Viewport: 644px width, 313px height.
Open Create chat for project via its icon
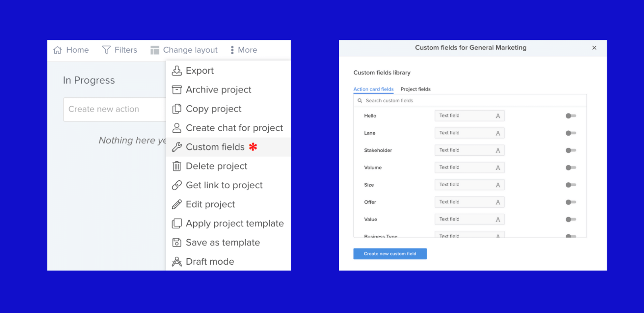tap(177, 128)
